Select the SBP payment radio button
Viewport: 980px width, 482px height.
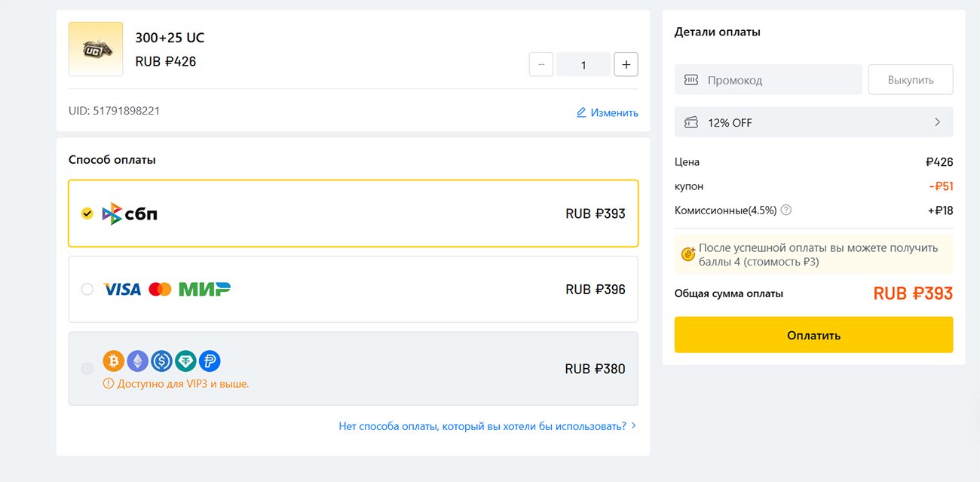[87, 214]
